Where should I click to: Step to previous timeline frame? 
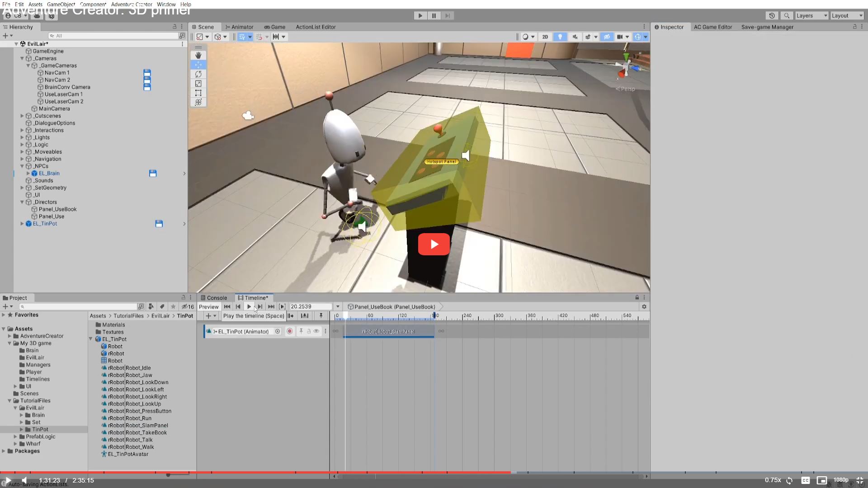click(x=238, y=307)
